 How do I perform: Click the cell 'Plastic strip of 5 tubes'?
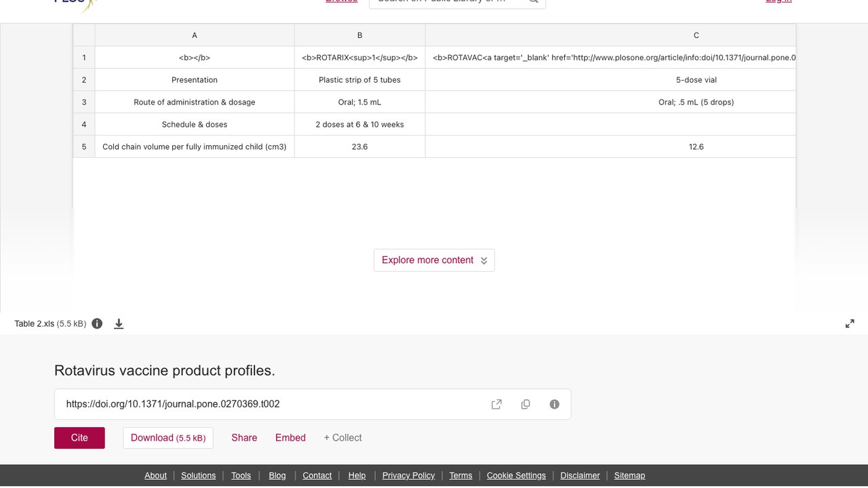[x=359, y=80]
